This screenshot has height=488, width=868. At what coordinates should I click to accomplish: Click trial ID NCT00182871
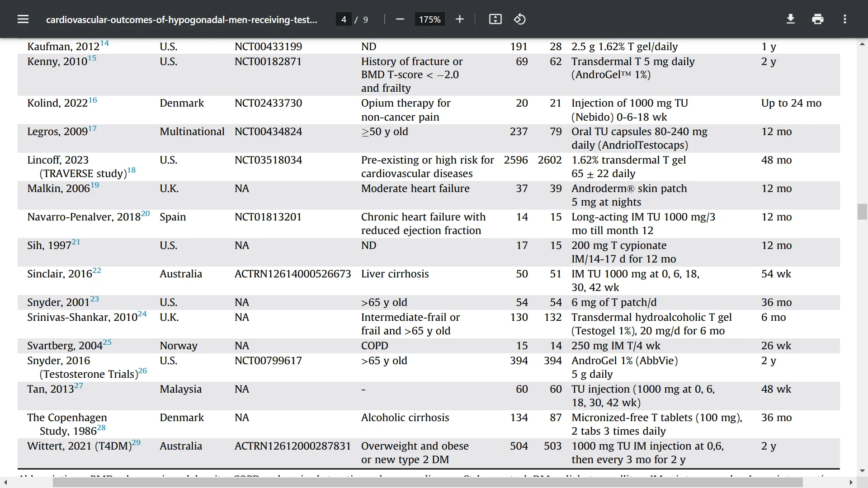[268, 61]
